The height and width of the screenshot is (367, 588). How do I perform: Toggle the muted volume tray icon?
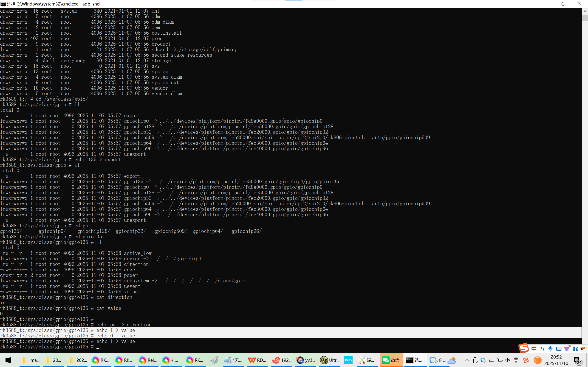[x=508, y=360]
